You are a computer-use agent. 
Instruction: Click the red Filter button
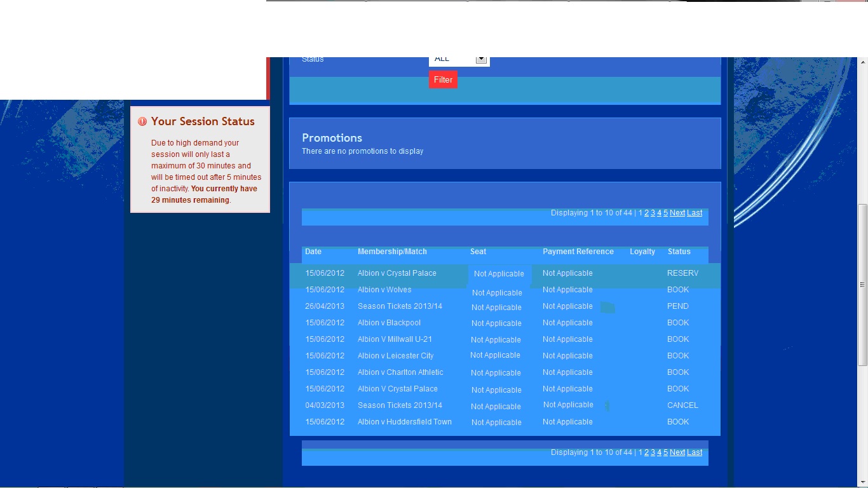pos(443,80)
